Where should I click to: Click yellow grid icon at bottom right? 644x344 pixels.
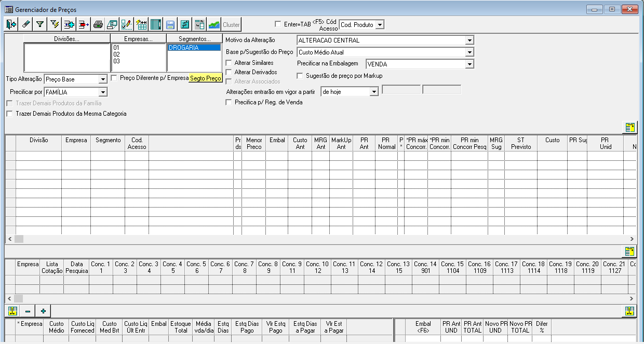630,311
